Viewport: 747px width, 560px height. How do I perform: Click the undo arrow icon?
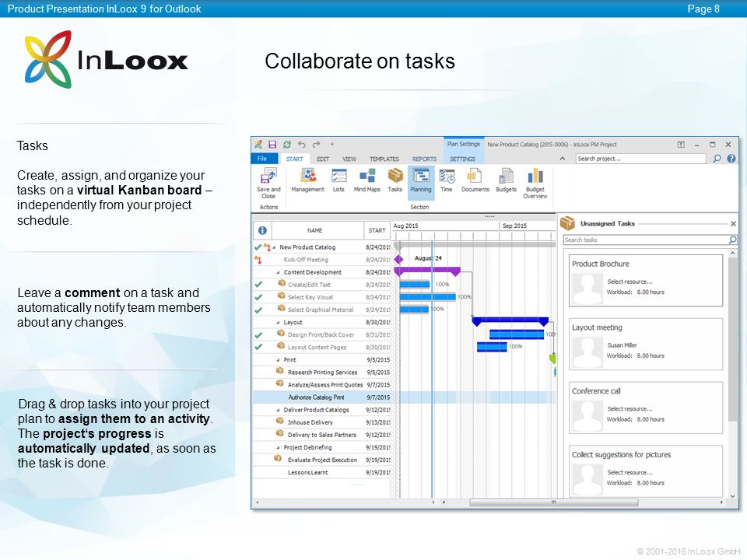[x=302, y=145]
